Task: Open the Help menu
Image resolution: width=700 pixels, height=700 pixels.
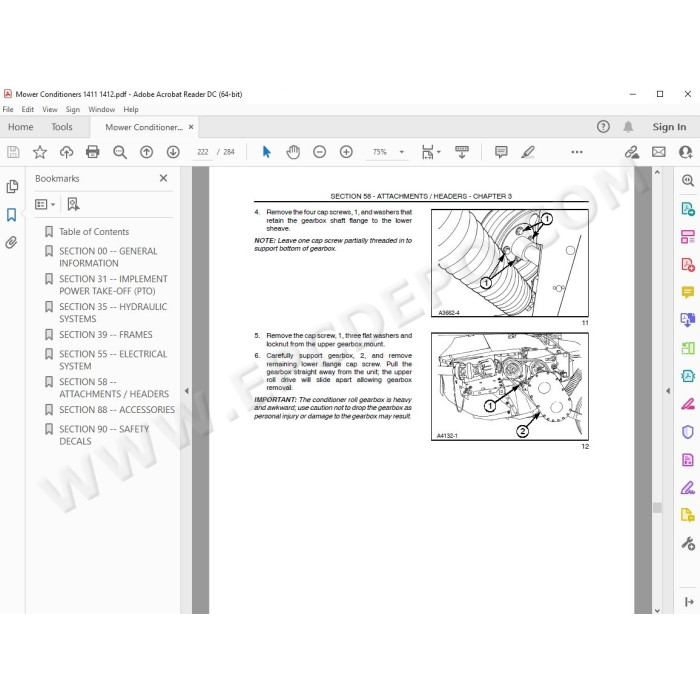Action: click(131, 109)
